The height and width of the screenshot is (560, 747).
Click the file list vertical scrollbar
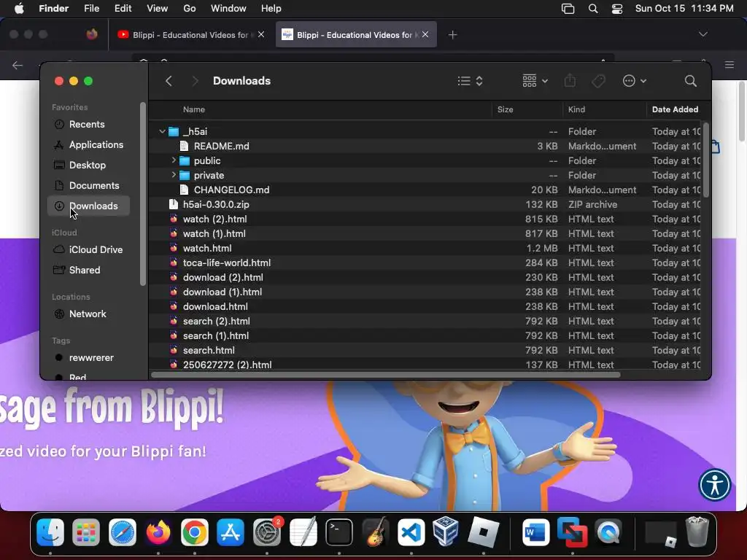tap(706, 160)
